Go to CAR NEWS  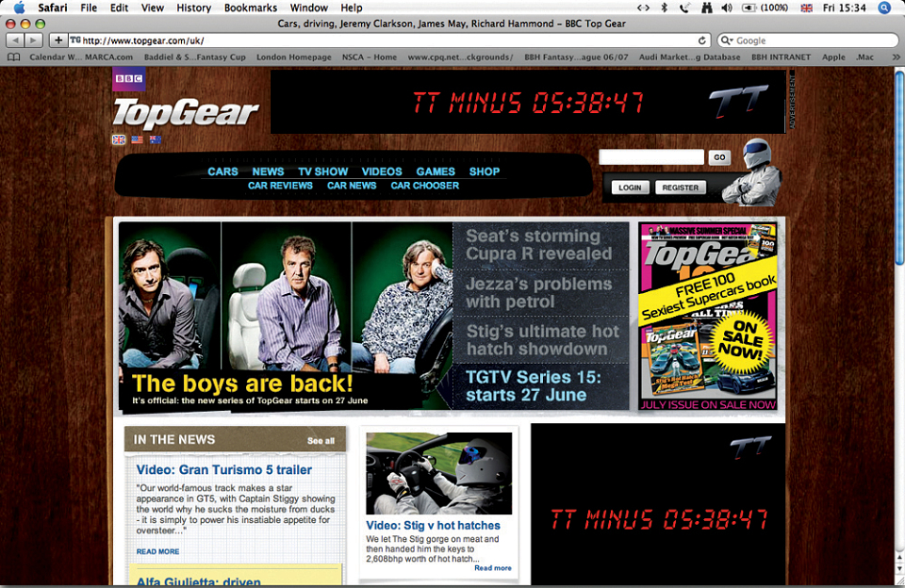(x=352, y=186)
